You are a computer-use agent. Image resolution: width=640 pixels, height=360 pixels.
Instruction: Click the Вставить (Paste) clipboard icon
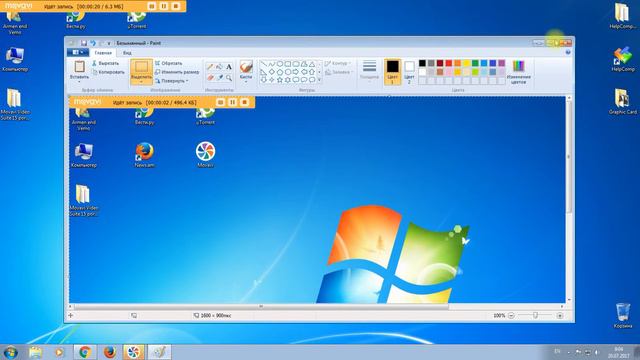coord(79,67)
